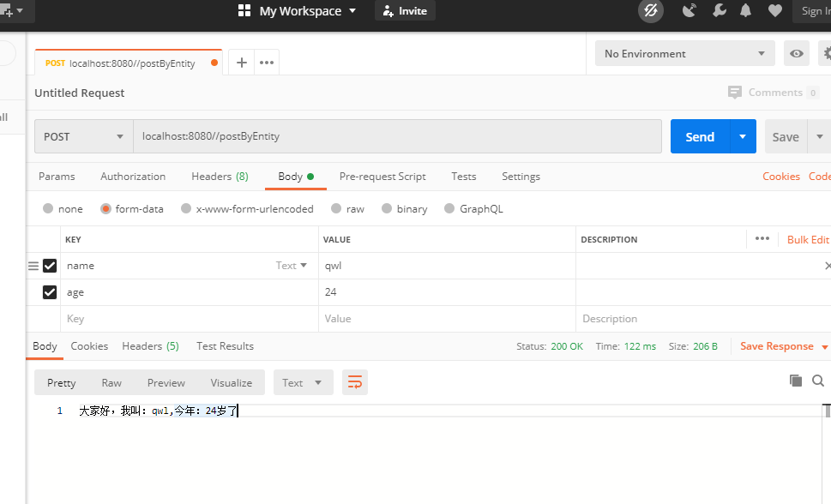Open the wrench settings icon
Screen dimensions: 831x504
point(720,10)
